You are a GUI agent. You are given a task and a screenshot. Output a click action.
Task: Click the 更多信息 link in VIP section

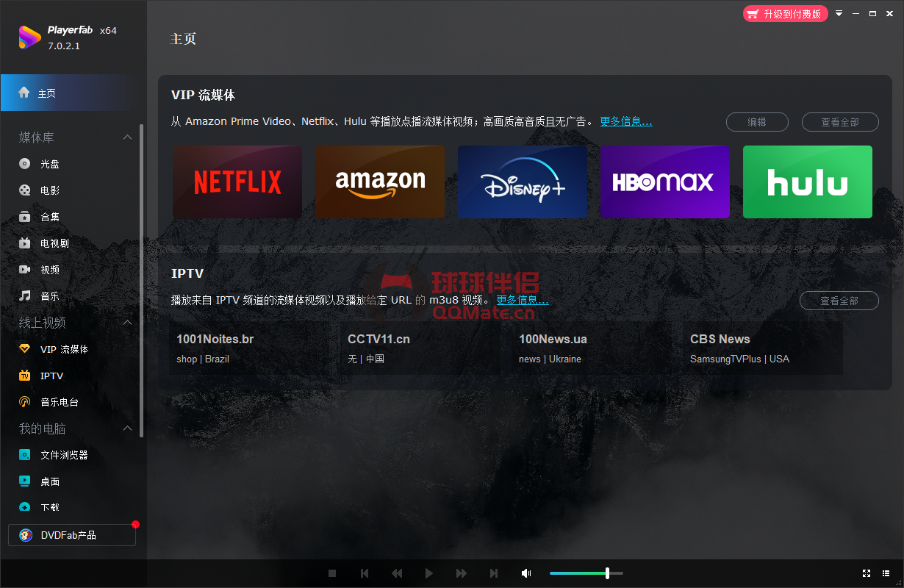pos(626,121)
